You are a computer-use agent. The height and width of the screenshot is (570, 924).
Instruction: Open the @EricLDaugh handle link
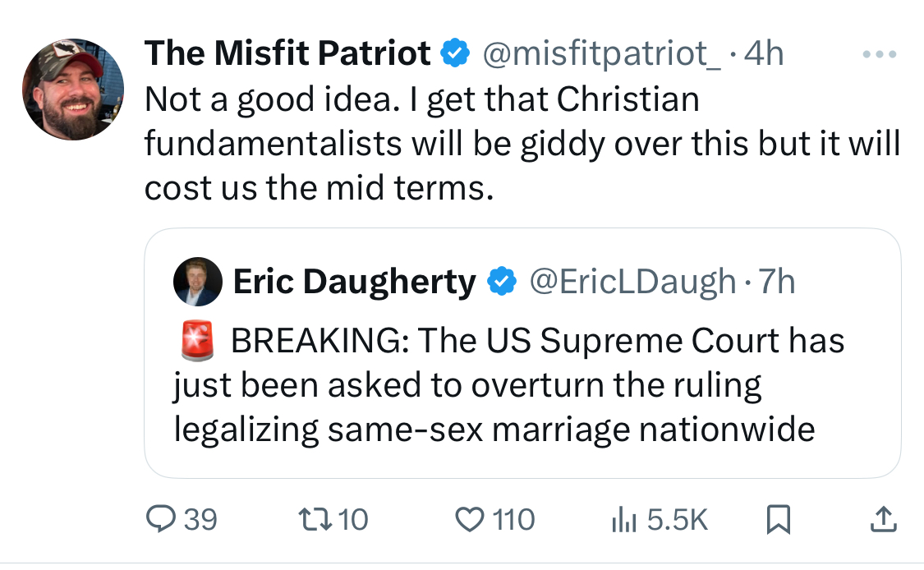tap(632, 282)
